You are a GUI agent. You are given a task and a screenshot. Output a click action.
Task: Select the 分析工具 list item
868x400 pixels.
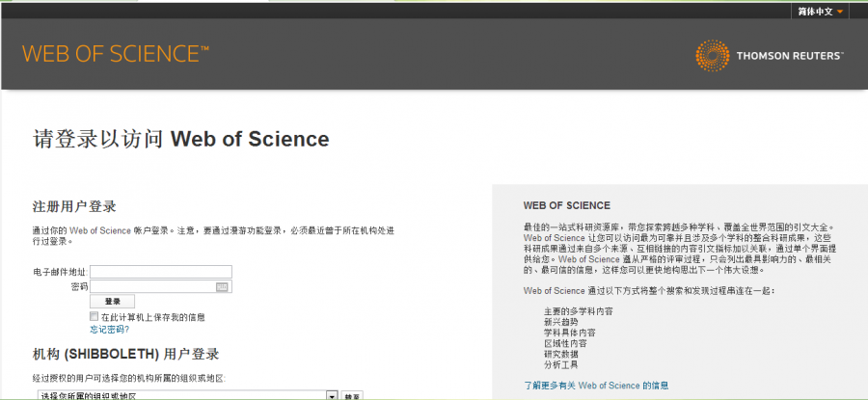coord(561,365)
